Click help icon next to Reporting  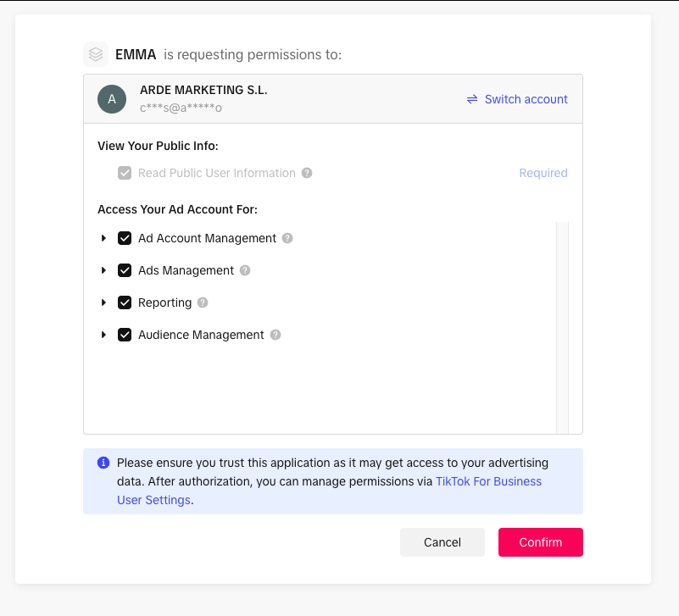point(203,302)
